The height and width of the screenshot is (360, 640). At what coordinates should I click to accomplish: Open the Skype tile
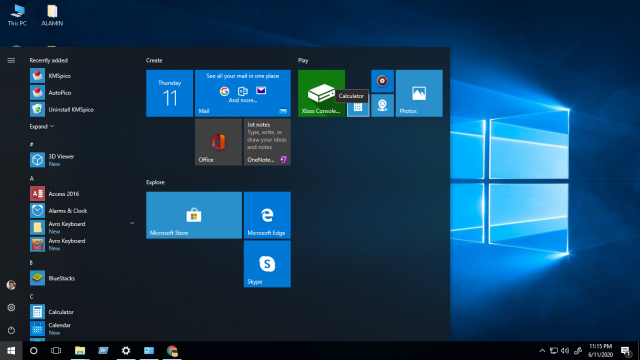pos(267,264)
